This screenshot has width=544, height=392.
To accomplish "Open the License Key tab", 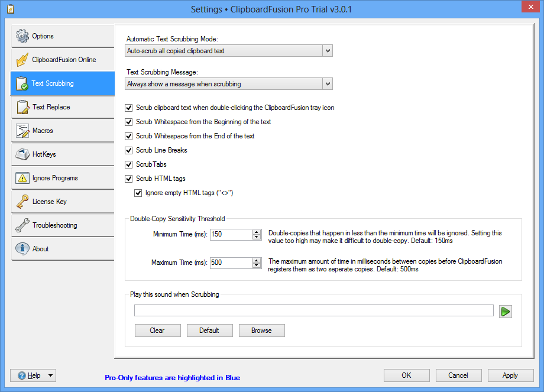I will tap(63, 202).
